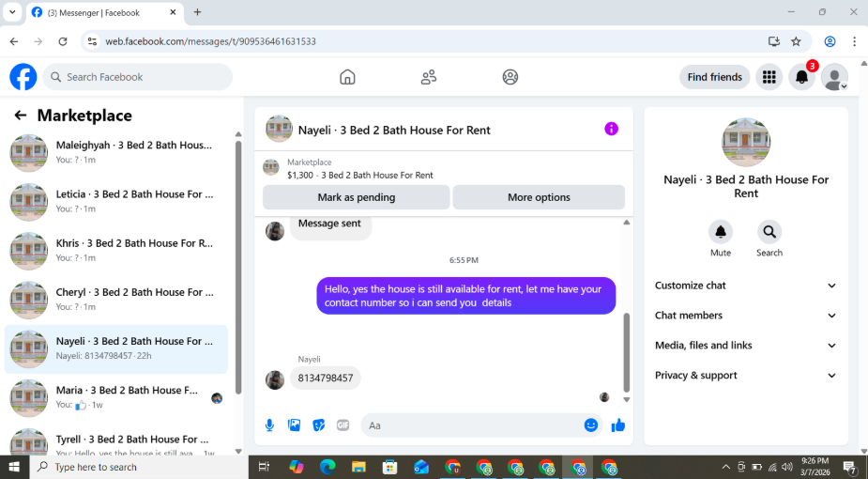Open the account profile avatar menu

(x=834, y=77)
